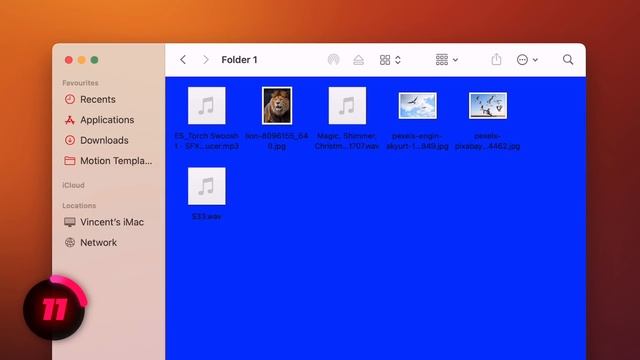The height and width of the screenshot is (360, 640).
Task: Select Vincent's iMac location
Action: pos(112,222)
